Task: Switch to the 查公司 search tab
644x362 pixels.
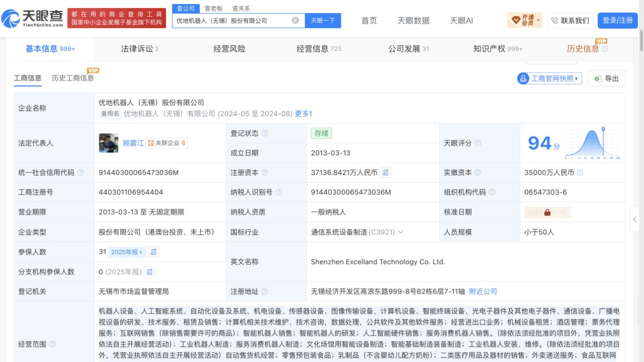Action: (186, 9)
